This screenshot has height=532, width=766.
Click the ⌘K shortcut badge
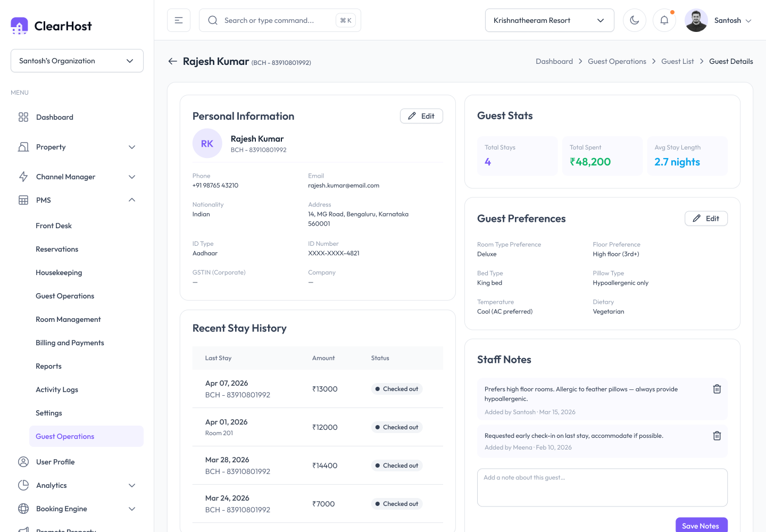point(346,20)
